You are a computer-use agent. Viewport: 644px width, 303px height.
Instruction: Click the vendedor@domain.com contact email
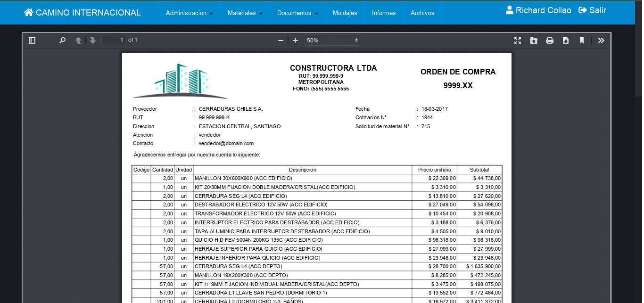226,143
